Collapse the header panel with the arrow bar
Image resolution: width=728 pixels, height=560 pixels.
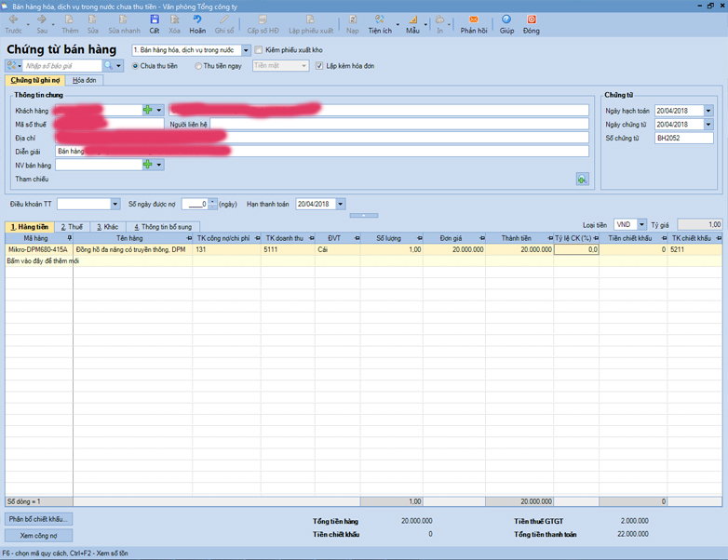(x=364, y=215)
